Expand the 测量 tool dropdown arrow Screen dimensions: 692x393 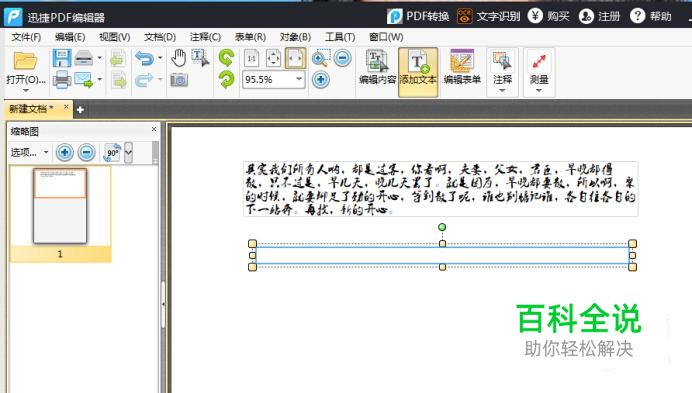tap(539, 91)
